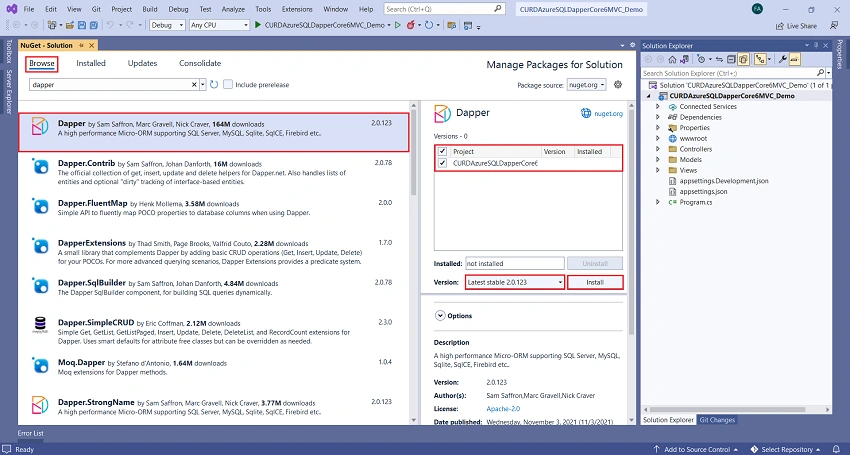Click the Redo arrow icon
The image size is (850, 455).
coord(130,25)
